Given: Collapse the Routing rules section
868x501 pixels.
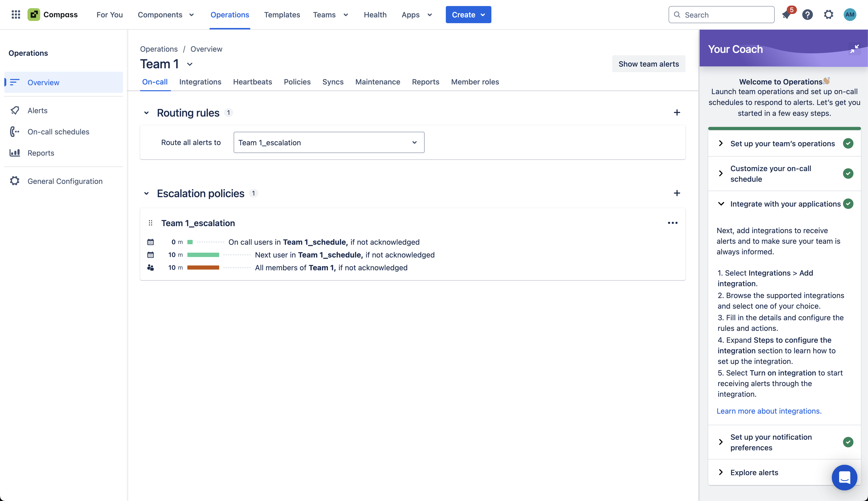Looking at the screenshot, I should pos(146,113).
